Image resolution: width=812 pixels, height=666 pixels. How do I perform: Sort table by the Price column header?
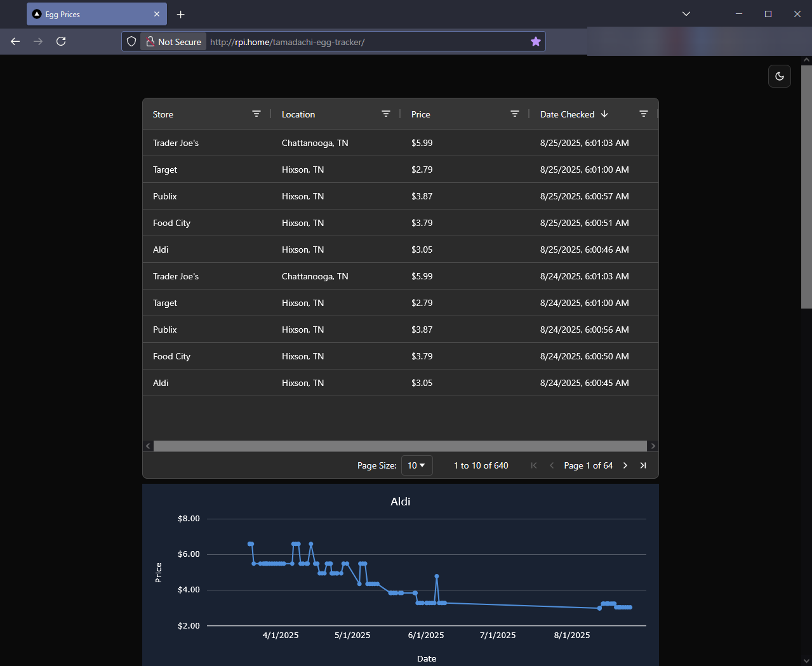[x=420, y=114]
